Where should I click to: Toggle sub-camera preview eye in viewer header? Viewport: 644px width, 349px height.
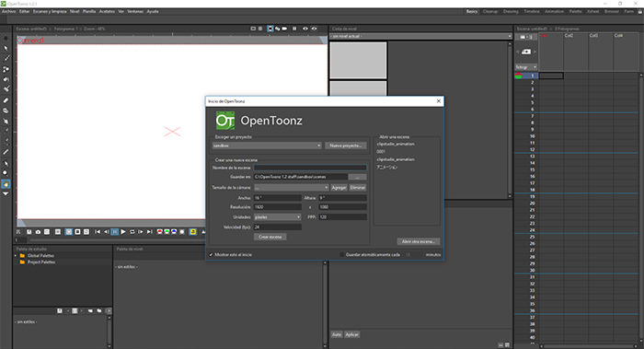click(x=315, y=29)
